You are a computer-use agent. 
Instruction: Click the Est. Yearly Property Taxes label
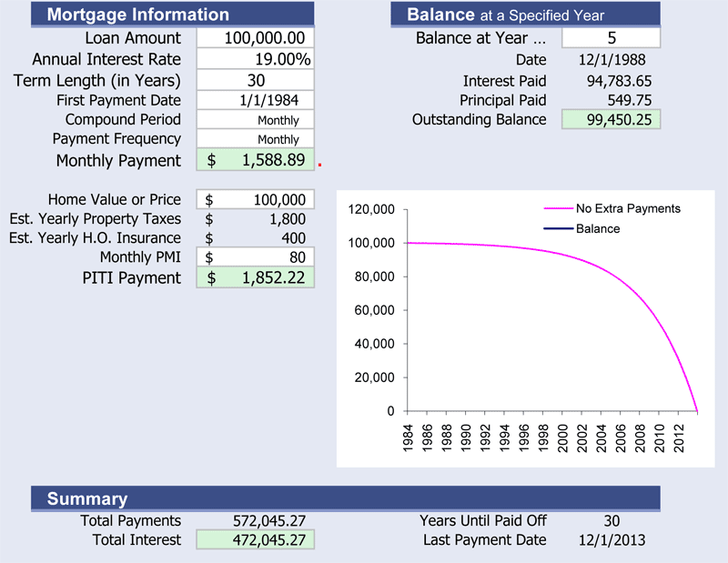tap(96, 219)
